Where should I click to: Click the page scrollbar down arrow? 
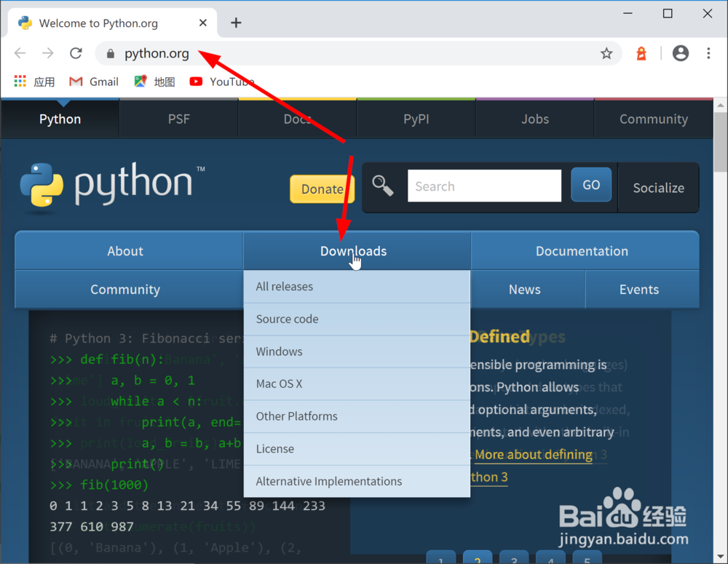tap(720, 557)
